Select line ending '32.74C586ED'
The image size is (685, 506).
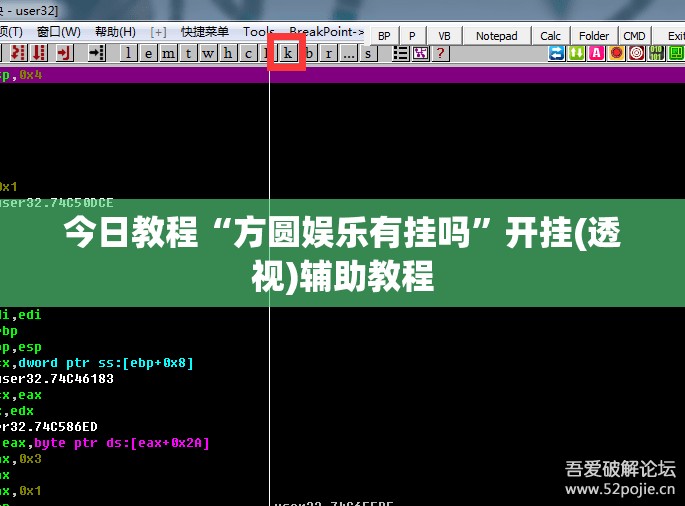point(48,427)
